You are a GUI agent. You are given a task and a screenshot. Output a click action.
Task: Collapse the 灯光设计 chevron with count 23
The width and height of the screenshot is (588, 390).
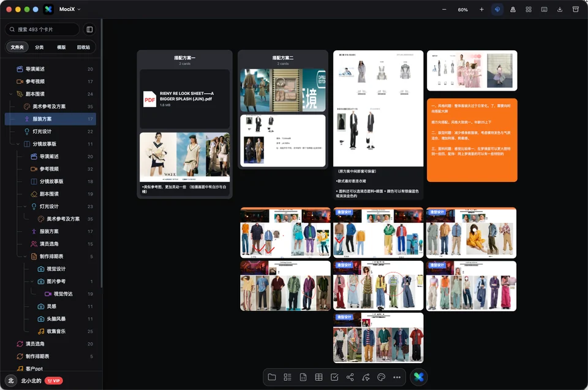coord(25,206)
